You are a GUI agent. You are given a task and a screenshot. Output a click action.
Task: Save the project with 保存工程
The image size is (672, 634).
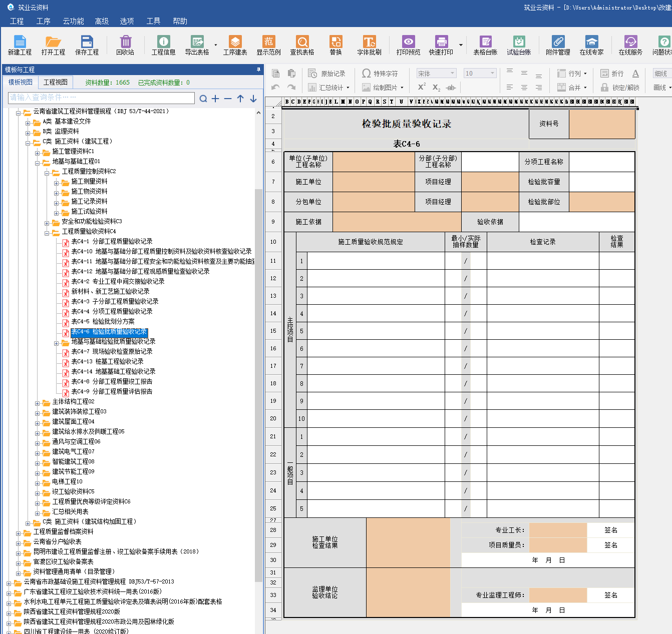(x=87, y=45)
